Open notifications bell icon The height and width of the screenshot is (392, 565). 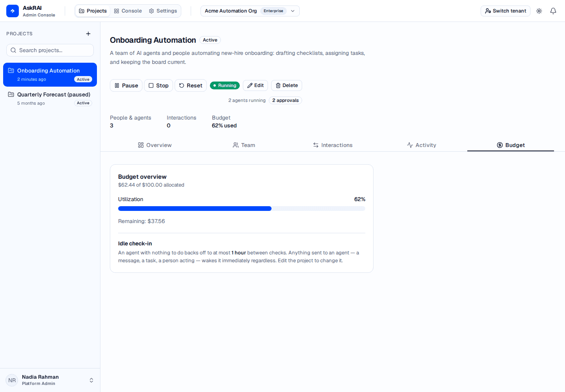pyautogui.click(x=553, y=11)
